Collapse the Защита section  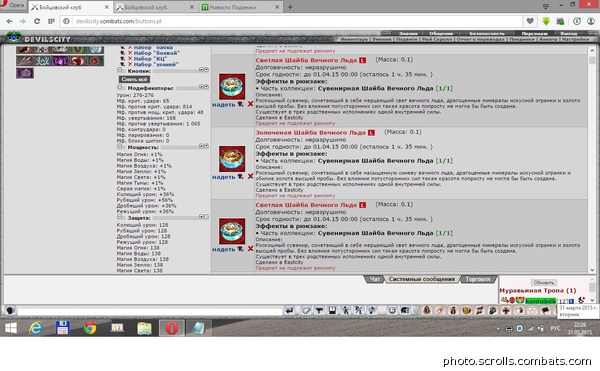(119, 217)
